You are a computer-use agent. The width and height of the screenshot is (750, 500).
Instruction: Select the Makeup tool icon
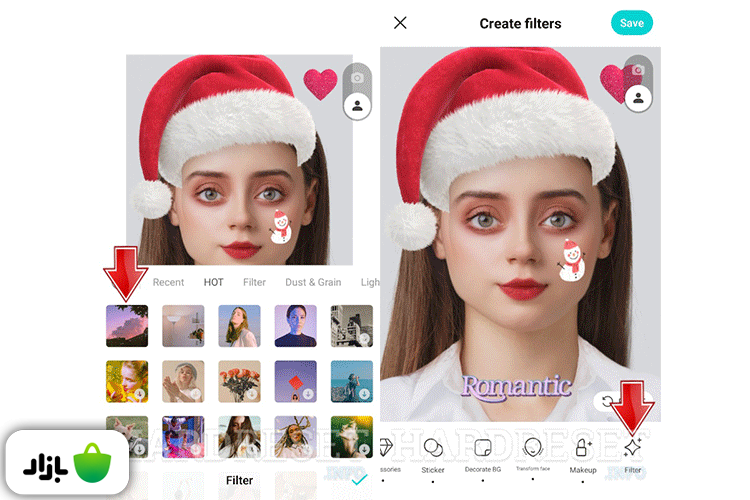click(x=583, y=447)
